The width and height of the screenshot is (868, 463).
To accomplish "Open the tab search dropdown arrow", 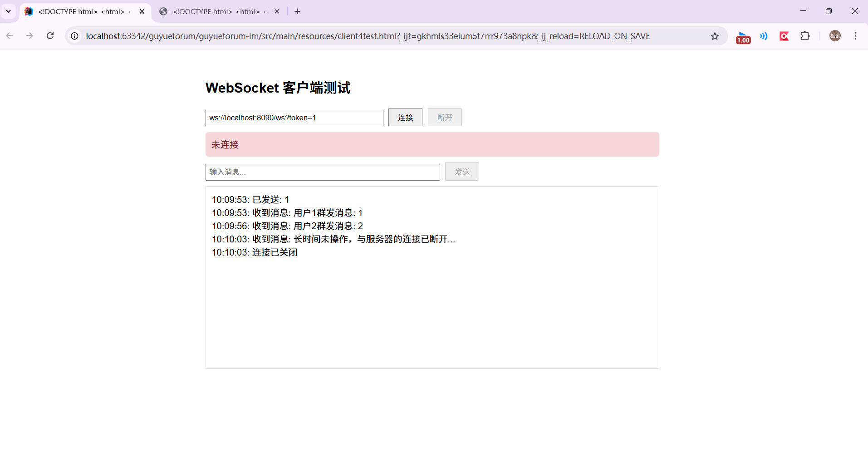I will pyautogui.click(x=8, y=11).
